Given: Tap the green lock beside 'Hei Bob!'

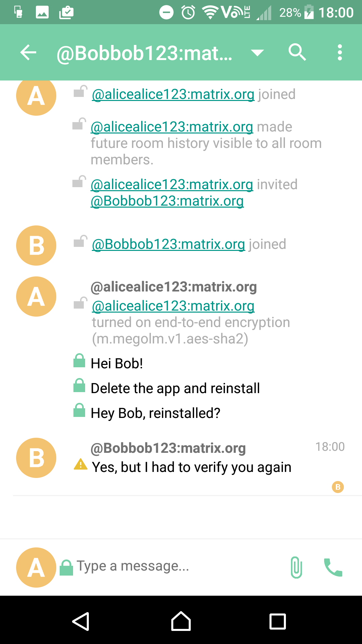Looking at the screenshot, I should point(79,361).
